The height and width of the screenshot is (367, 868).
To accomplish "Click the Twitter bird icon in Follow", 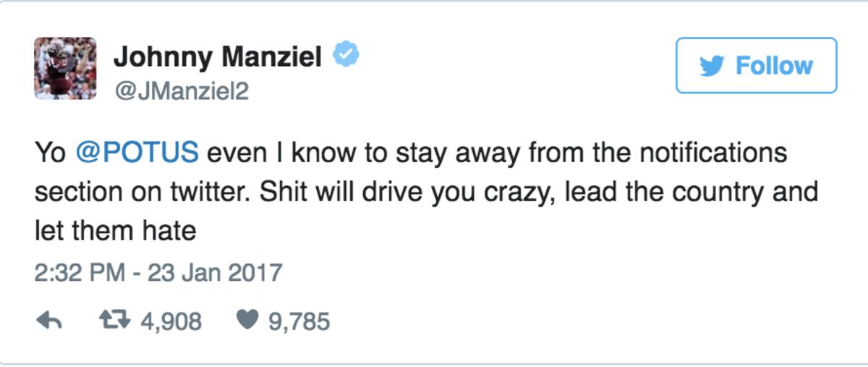I will click(x=714, y=66).
